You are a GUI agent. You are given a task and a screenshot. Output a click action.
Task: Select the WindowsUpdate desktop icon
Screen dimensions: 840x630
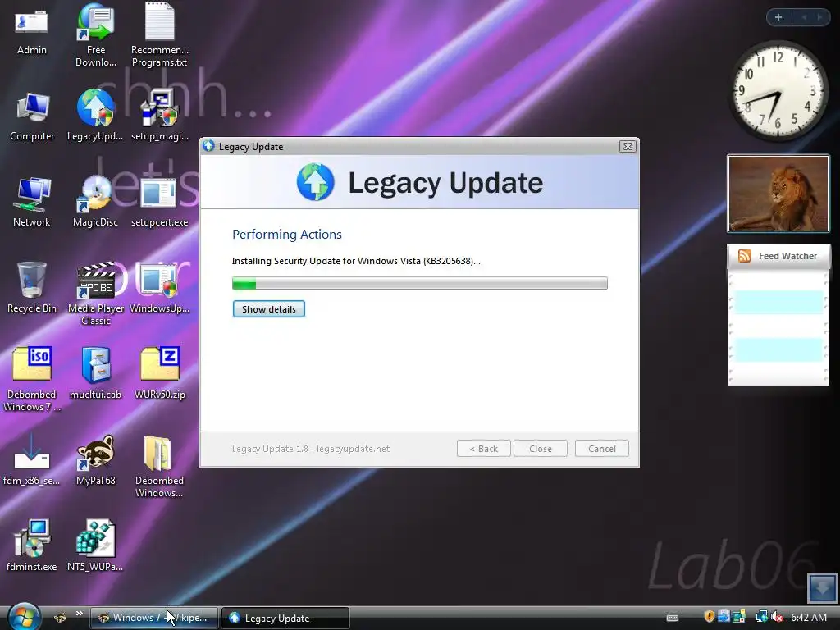tap(160, 288)
